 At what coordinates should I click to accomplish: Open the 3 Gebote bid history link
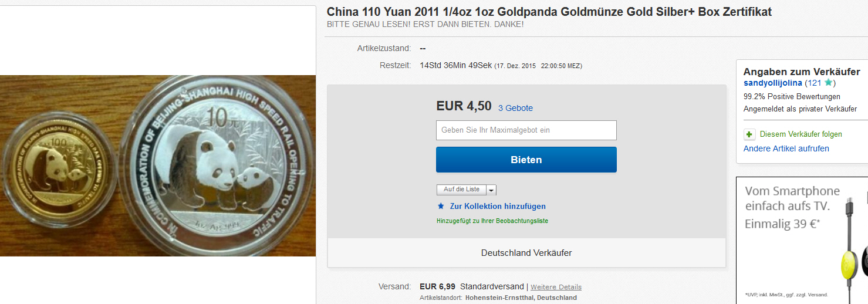point(515,108)
